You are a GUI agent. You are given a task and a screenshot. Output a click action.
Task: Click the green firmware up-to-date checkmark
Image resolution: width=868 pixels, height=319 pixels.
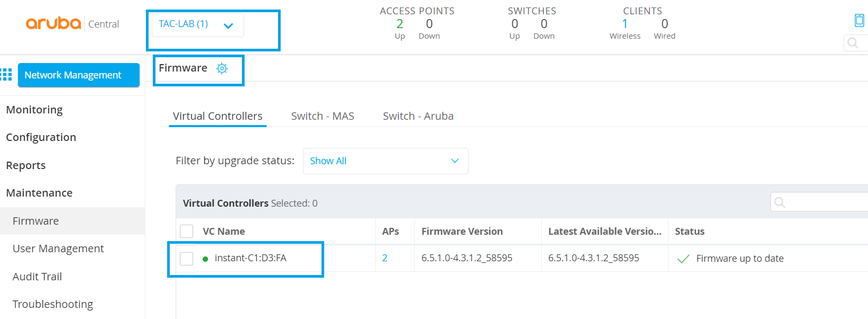click(683, 259)
